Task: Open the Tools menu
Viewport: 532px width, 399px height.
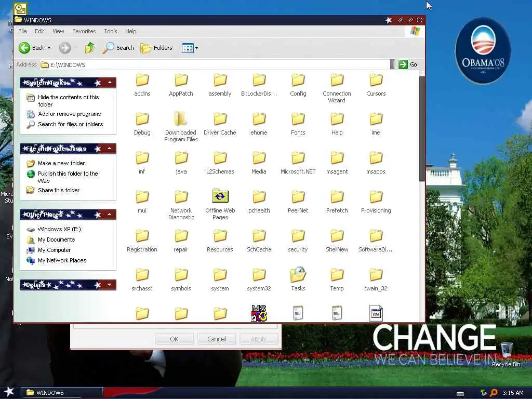Action: pos(111,31)
